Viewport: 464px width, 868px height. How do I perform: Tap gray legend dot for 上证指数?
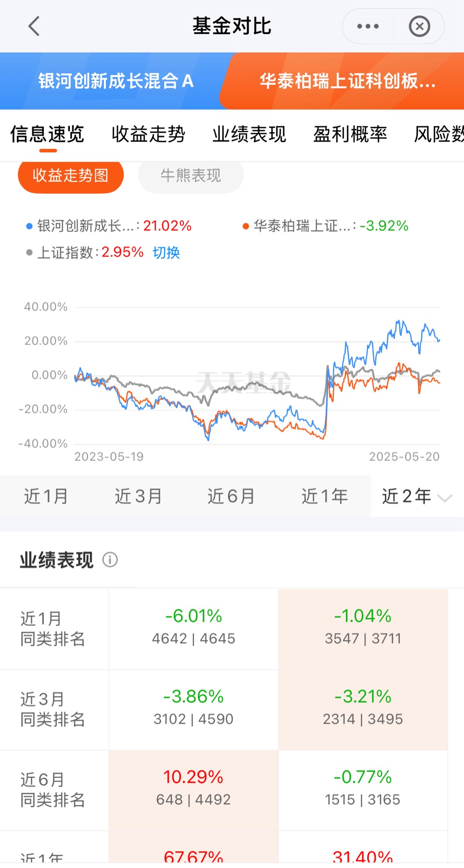tap(29, 252)
